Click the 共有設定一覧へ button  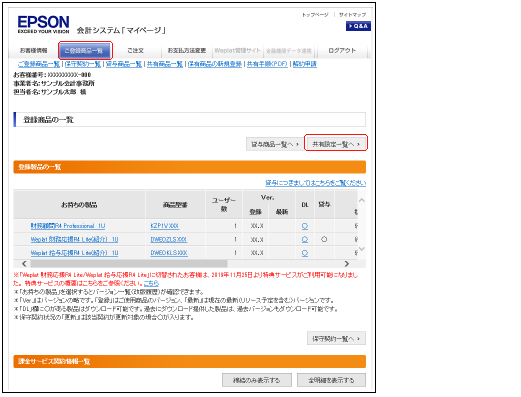(336, 144)
